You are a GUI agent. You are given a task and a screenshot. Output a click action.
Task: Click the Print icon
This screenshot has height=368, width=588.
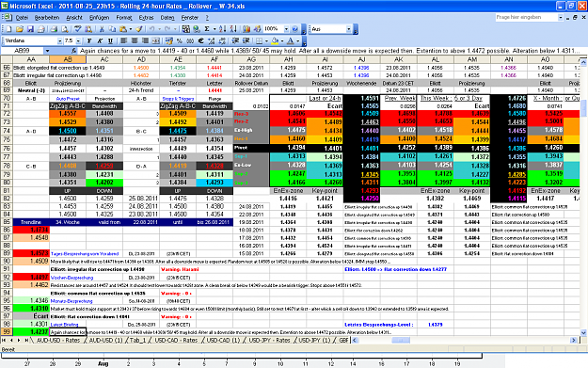pyautogui.click(x=54, y=29)
